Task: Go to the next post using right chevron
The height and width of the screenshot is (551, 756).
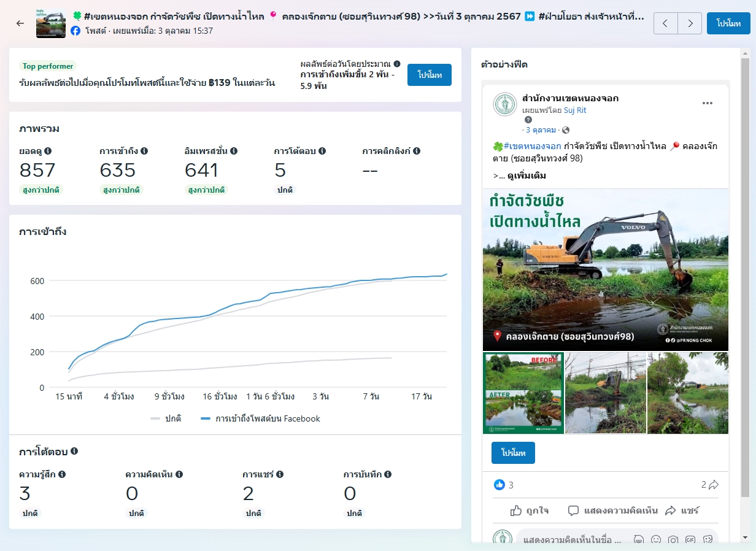Action: [690, 23]
